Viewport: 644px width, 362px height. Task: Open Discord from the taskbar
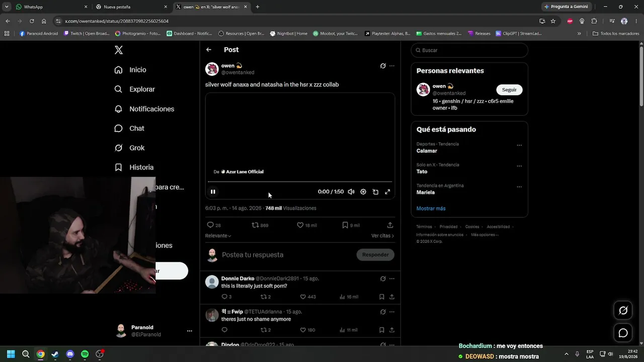(70, 354)
